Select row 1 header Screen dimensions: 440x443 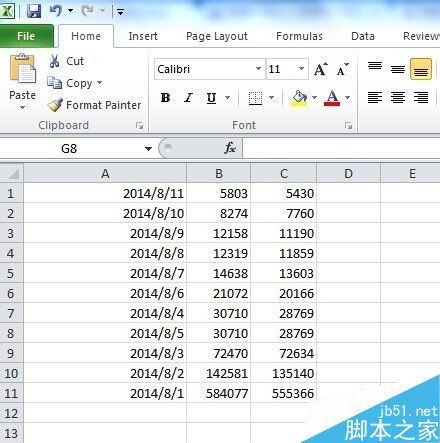tap(11, 193)
